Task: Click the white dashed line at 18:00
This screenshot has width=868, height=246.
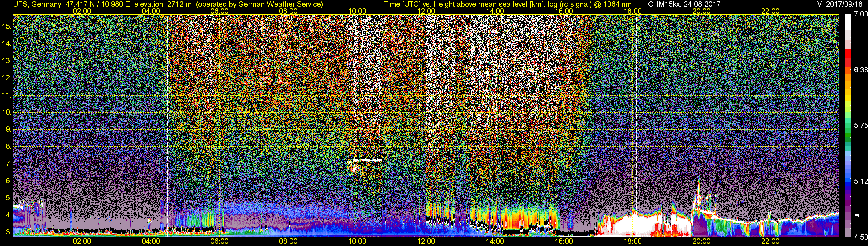Action: click(x=636, y=111)
